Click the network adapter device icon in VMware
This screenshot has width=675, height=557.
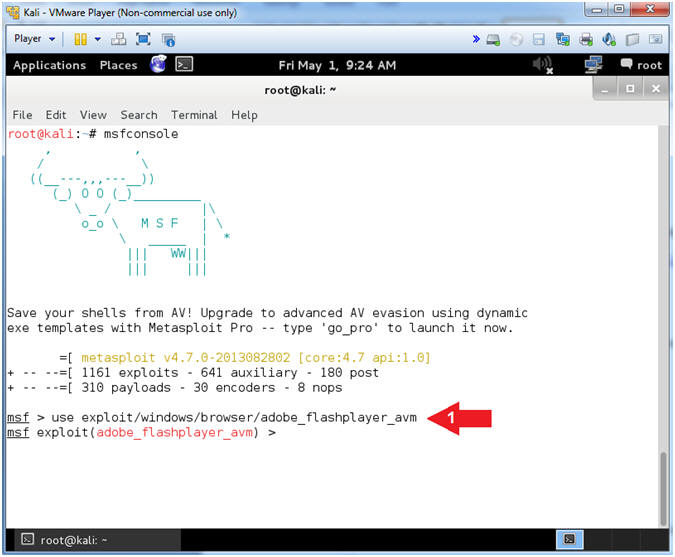tap(563, 40)
